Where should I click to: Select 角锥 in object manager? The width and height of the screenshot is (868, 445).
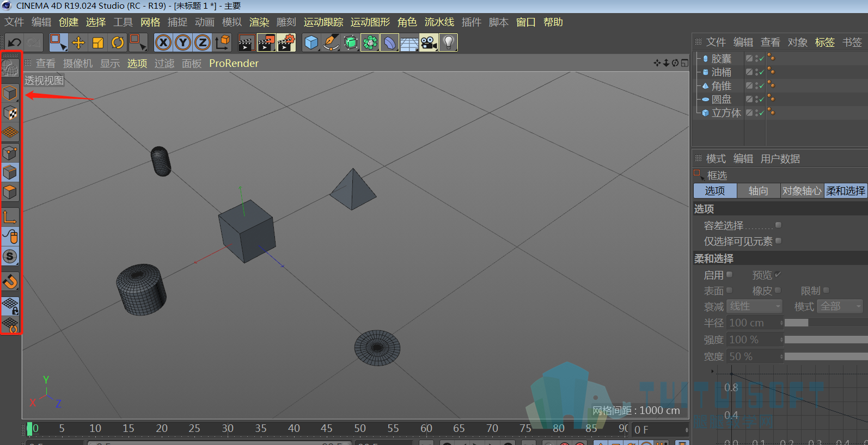click(721, 86)
